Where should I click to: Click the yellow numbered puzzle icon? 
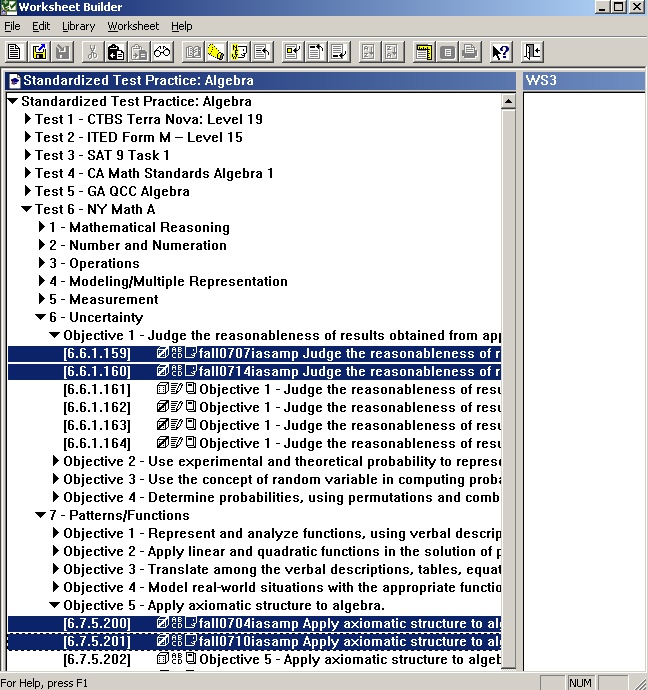pyautogui.click(x=239, y=52)
